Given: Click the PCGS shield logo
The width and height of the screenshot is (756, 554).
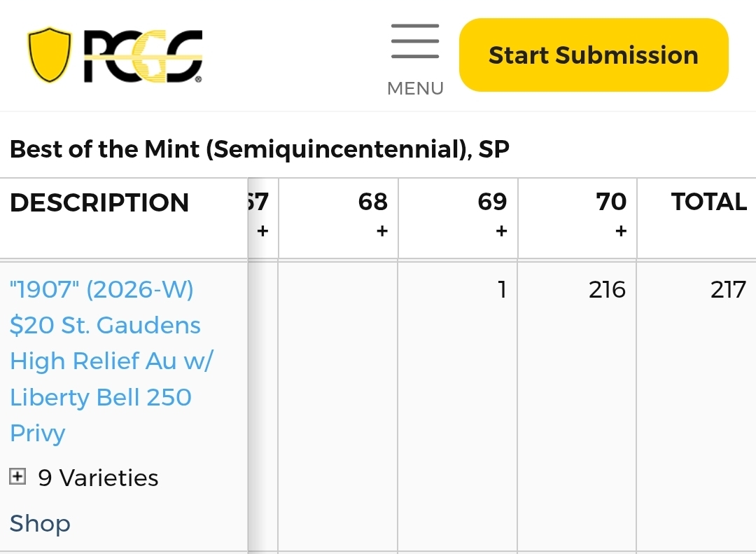Looking at the screenshot, I should (49, 55).
